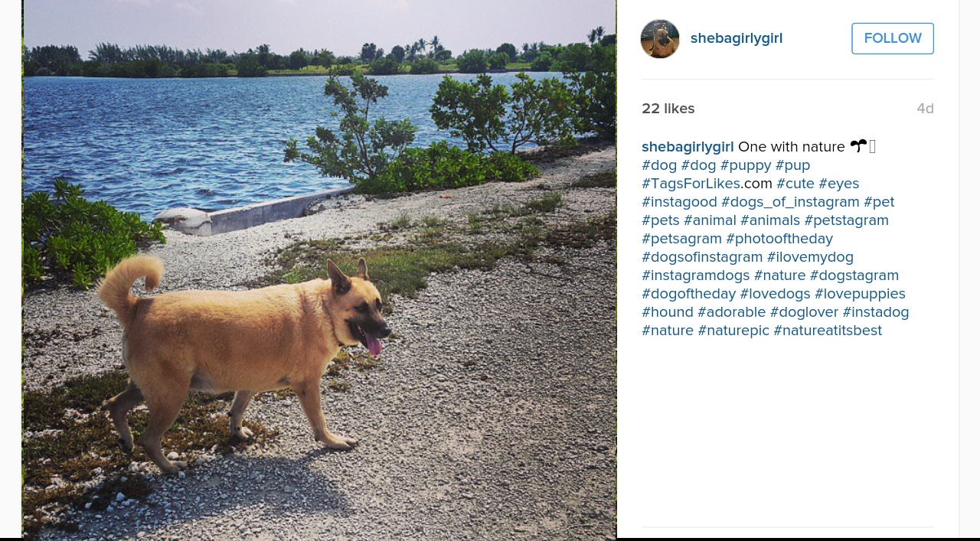Open shebagirlygirl's profile avatar
980x541 pixels.
[x=660, y=39]
